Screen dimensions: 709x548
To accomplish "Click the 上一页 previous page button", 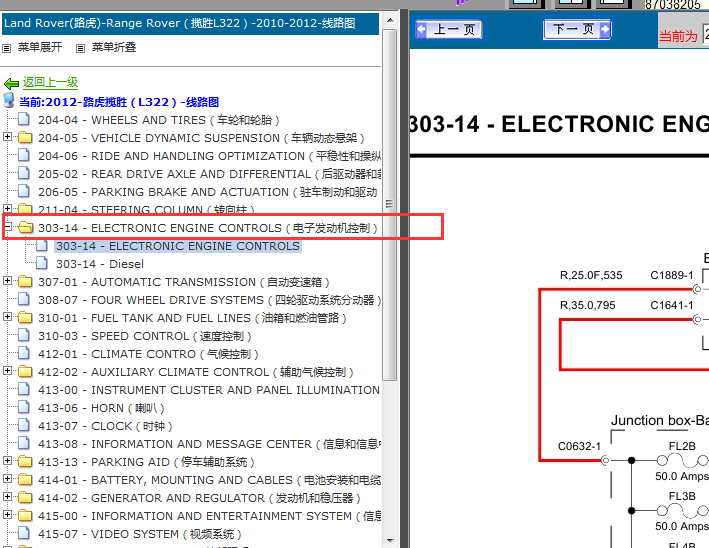I will pyautogui.click(x=449, y=29).
